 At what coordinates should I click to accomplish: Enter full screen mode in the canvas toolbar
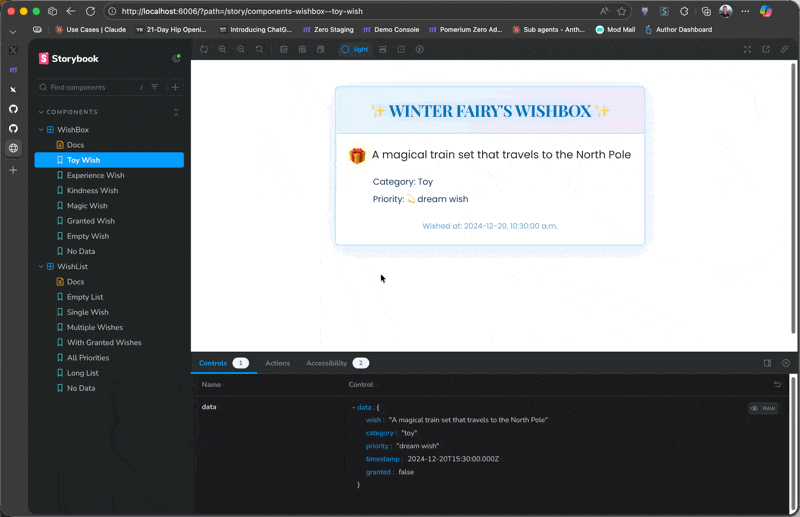(747, 49)
